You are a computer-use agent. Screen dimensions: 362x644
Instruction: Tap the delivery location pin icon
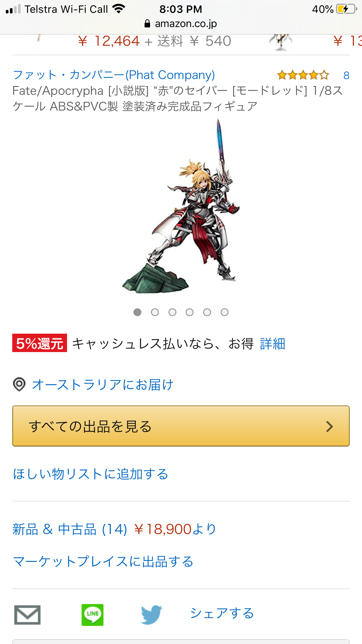coord(19,384)
